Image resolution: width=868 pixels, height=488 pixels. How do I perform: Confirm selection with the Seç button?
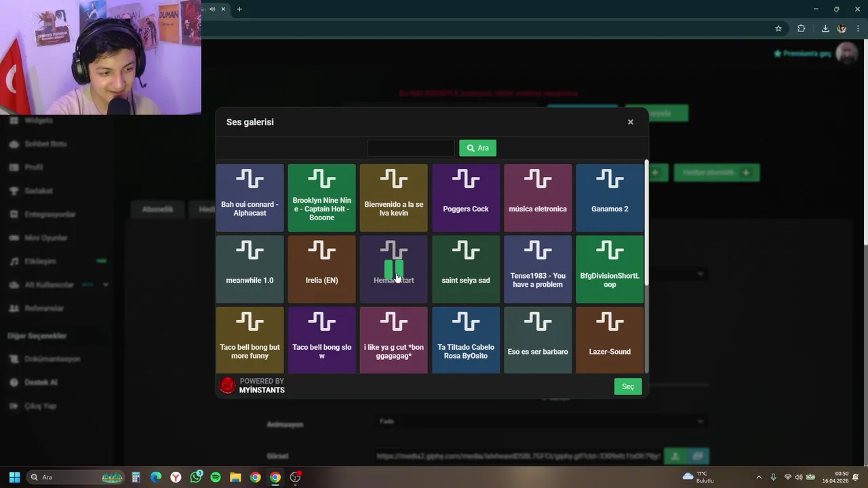(x=628, y=386)
